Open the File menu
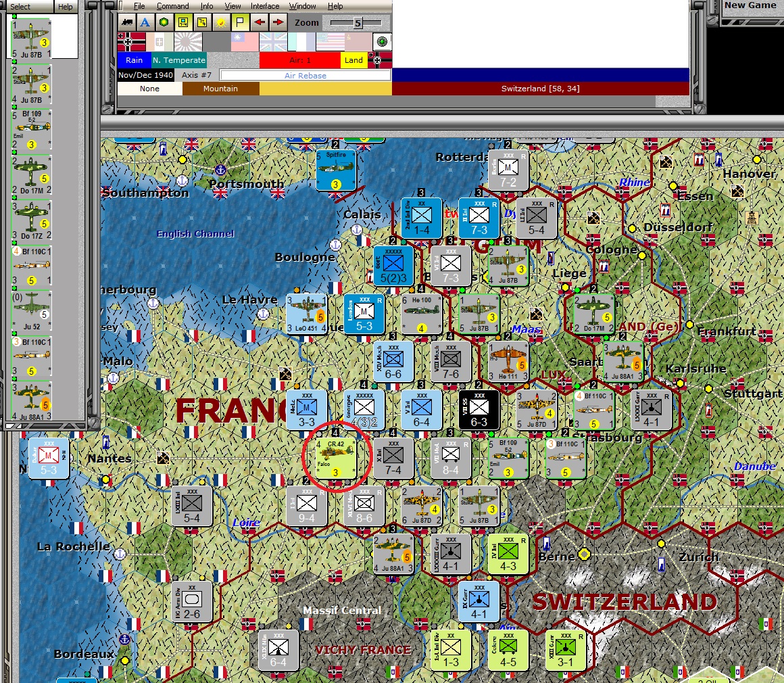Image resolution: width=784 pixels, height=683 pixels. coord(139,6)
